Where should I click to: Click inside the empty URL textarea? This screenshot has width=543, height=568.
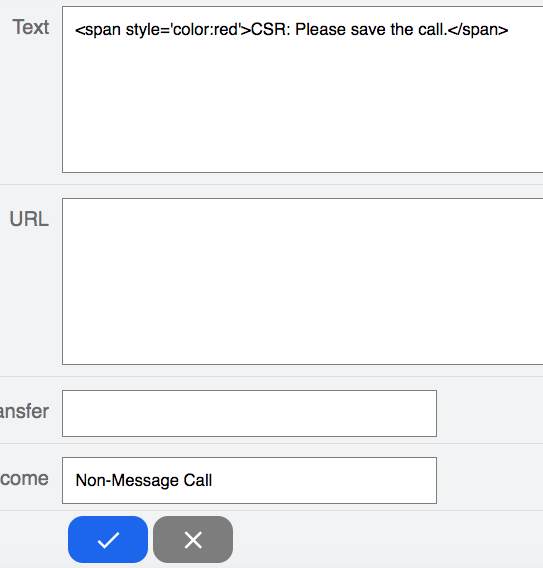(302, 281)
